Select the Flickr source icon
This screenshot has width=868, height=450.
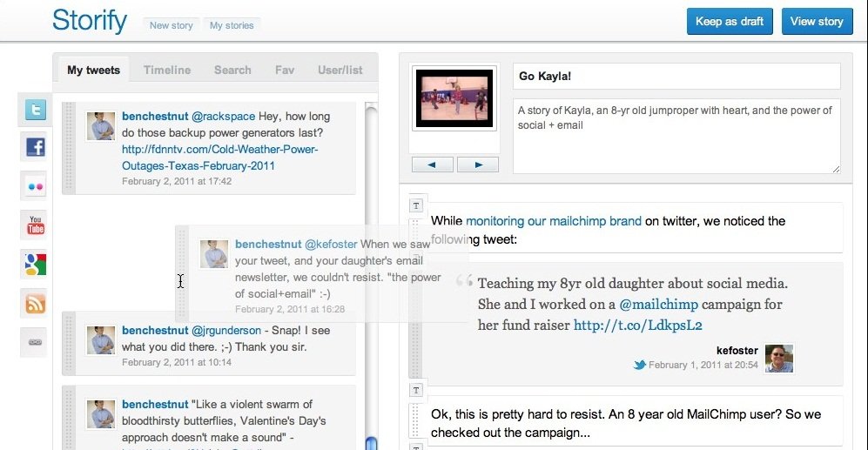(x=36, y=186)
